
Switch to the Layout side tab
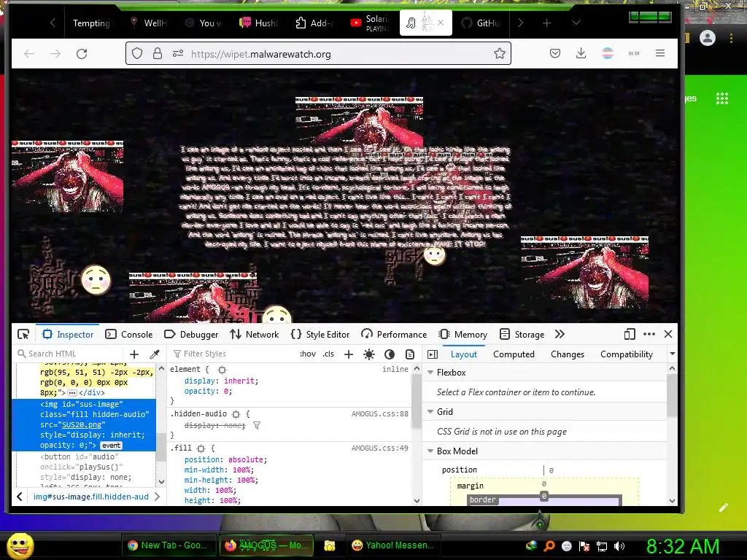[463, 354]
